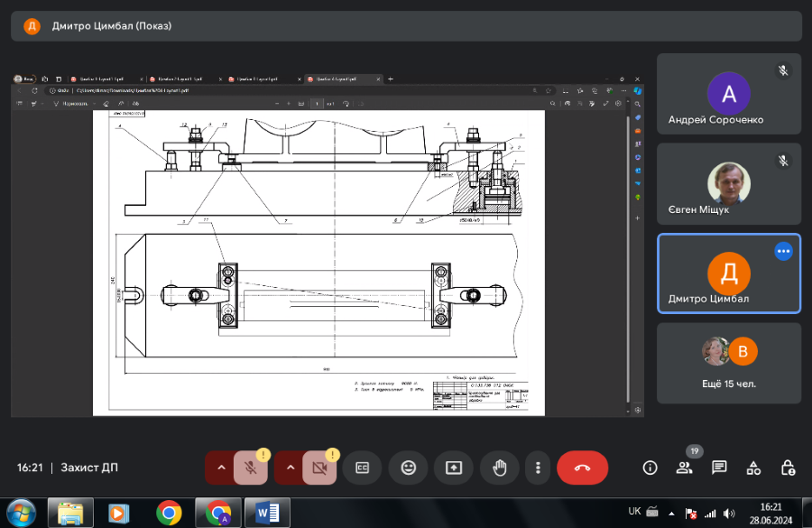Click the UK language indicator in tray
Image resolution: width=812 pixels, height=528 pixels.
634,511
